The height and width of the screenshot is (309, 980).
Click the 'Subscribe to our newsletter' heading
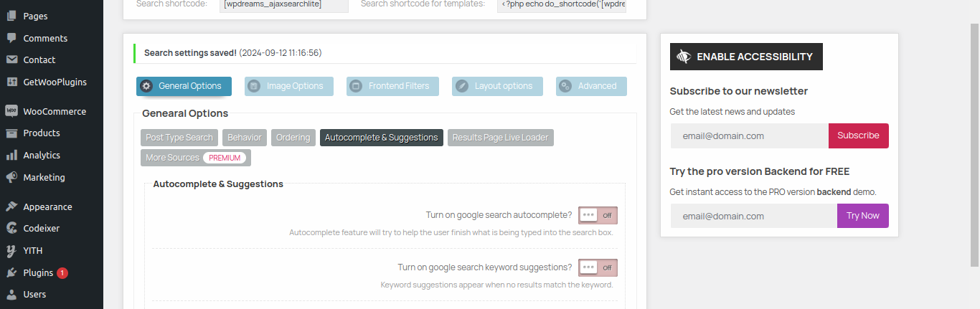click(x=739, y=91)
